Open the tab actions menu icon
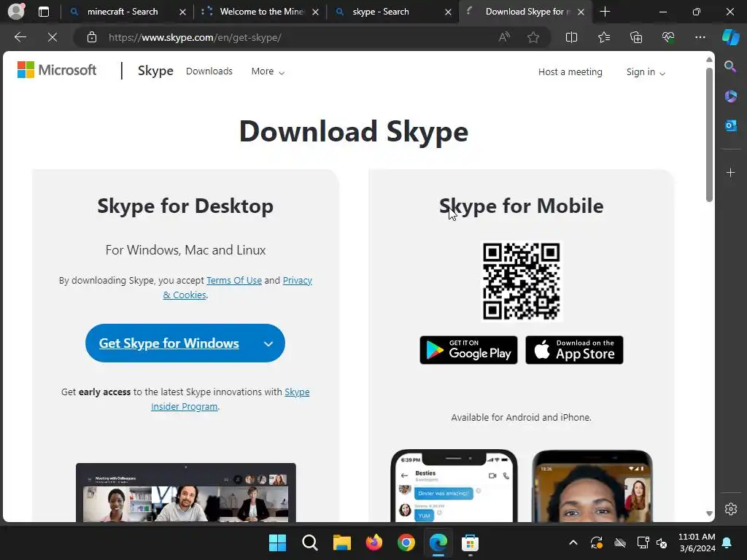747x560 pixels. point(44,12)
